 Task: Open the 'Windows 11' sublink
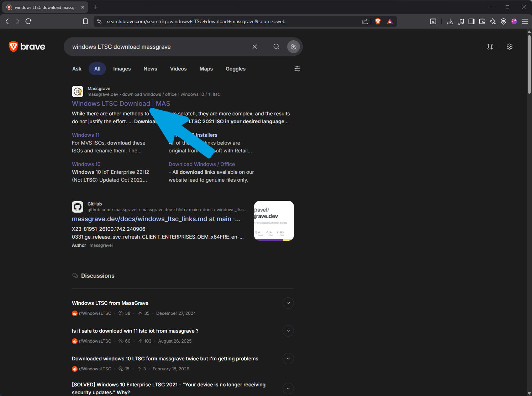pyautogui.click(x=86, y=135)
